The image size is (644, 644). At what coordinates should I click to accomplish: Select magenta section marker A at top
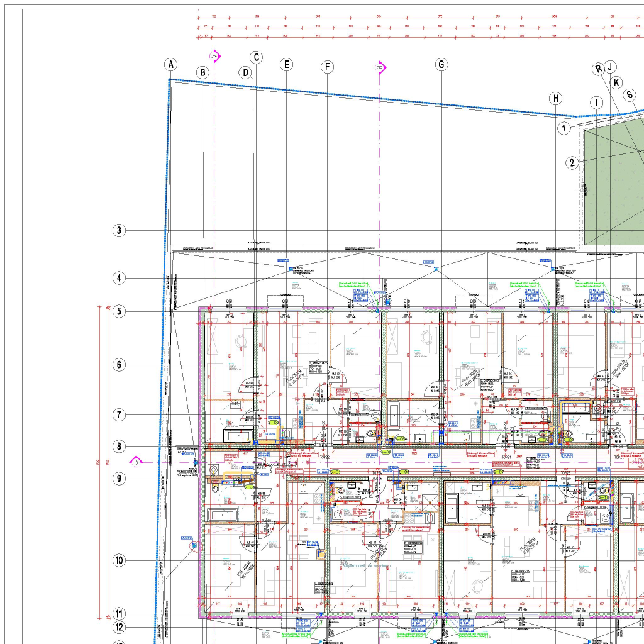coord(215,57)
